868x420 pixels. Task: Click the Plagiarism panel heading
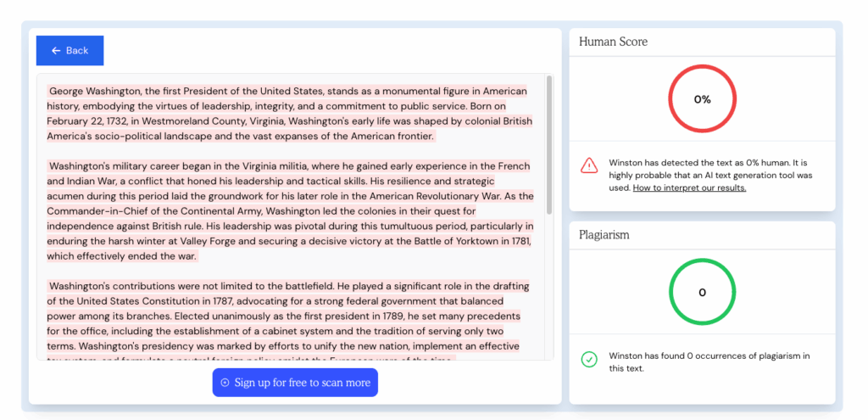(604, 235)
